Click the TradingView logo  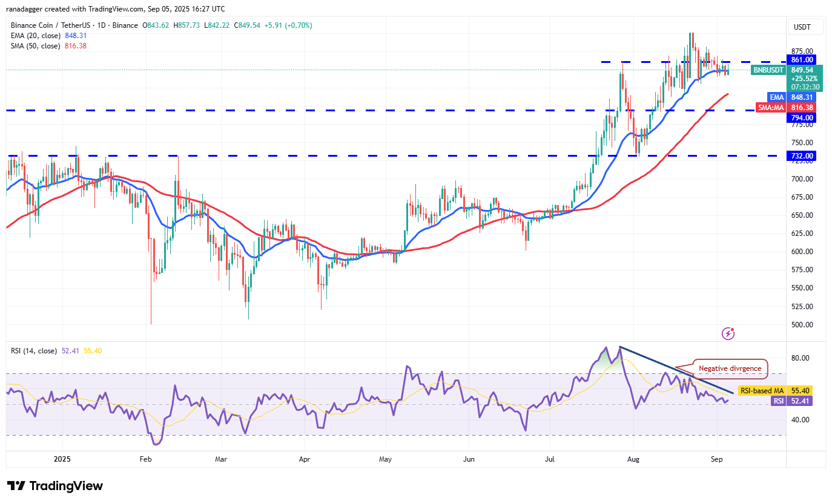tap(54, 486)
